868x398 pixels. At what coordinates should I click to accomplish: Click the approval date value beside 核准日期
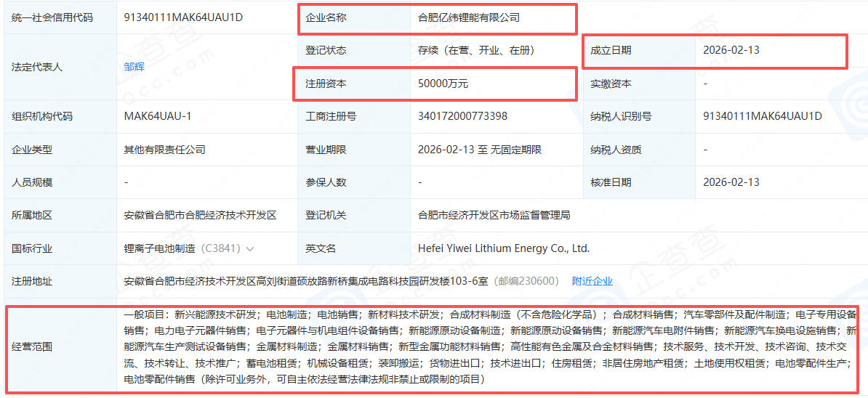point(731,182)
